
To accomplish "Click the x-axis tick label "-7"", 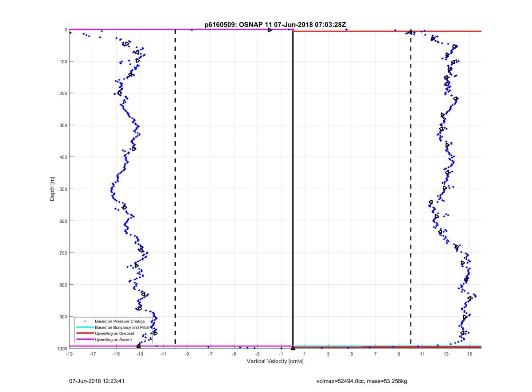I will click(x=210, y=354).
